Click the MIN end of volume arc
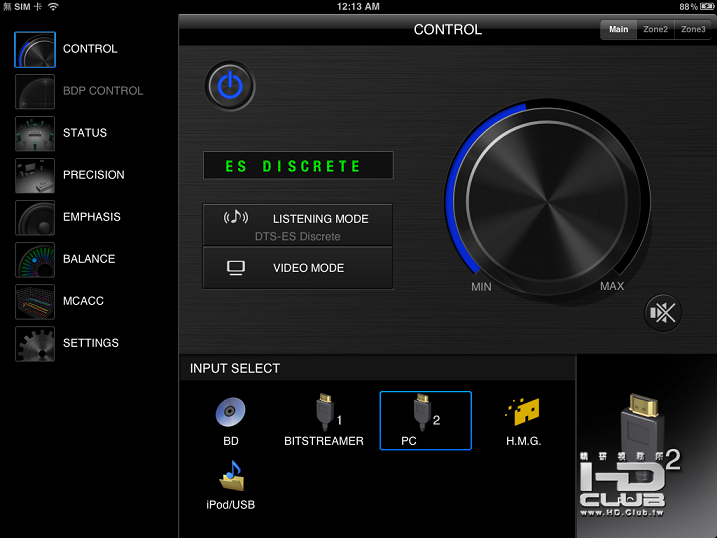The image size is (717, 538). pyautogui.click(x=481, y=287)
